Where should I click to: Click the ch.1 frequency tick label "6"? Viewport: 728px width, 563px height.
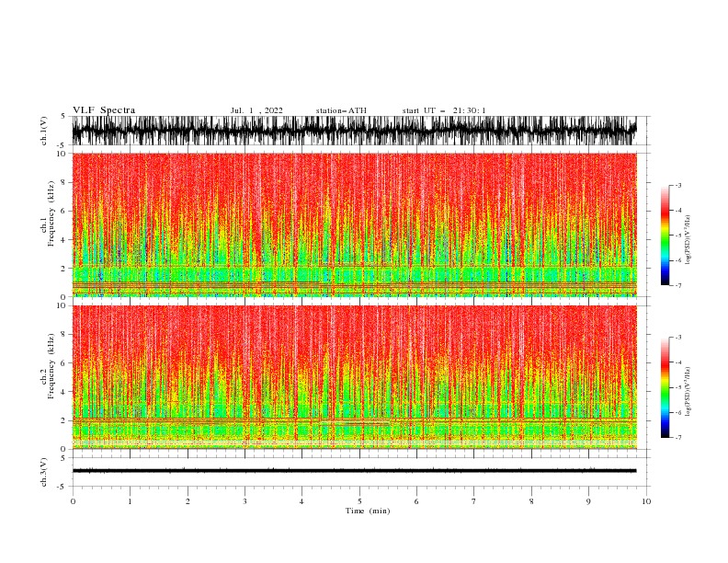pos(63,211)
